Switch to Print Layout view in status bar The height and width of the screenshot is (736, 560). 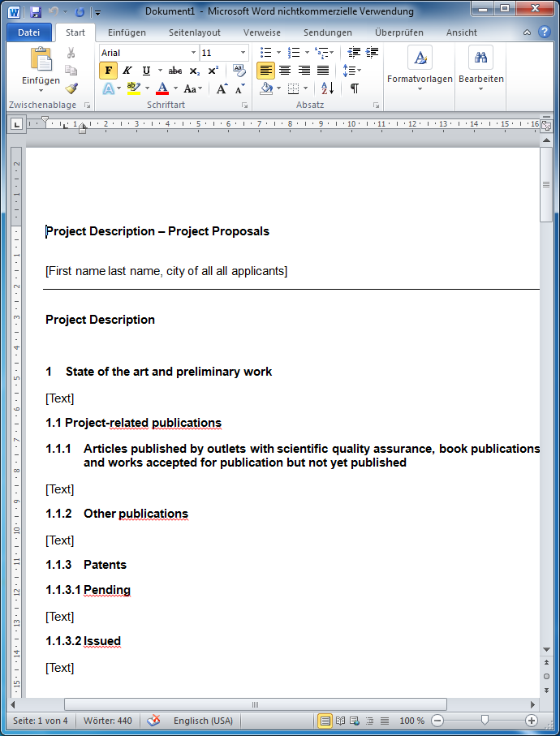(x=325, y=721)
